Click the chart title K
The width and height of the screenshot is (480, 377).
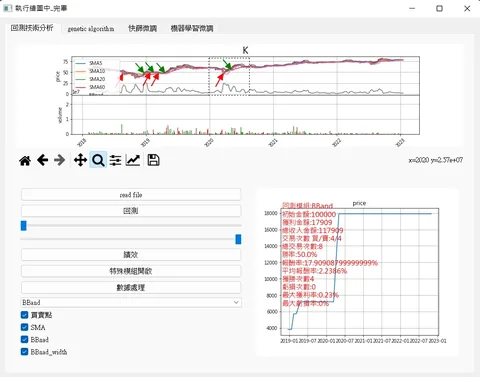click(x=245, y=50)
